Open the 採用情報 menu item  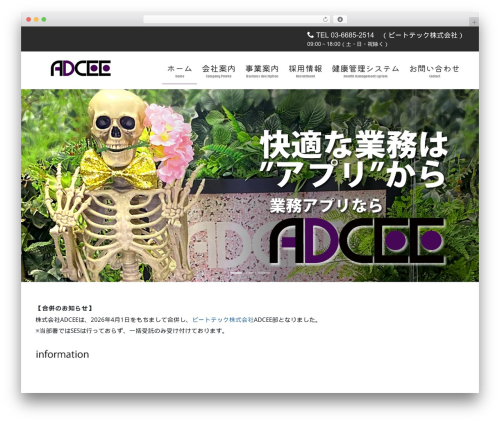point(305,71)
